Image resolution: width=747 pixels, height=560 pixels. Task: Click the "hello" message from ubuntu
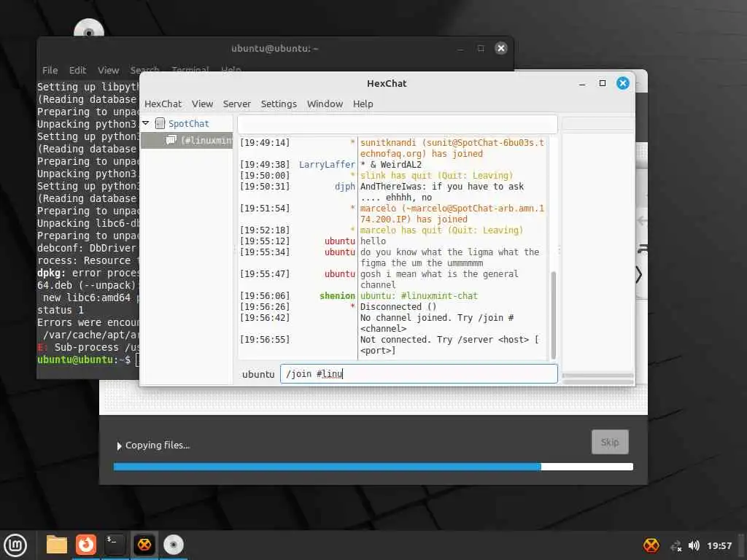(373, 241)
